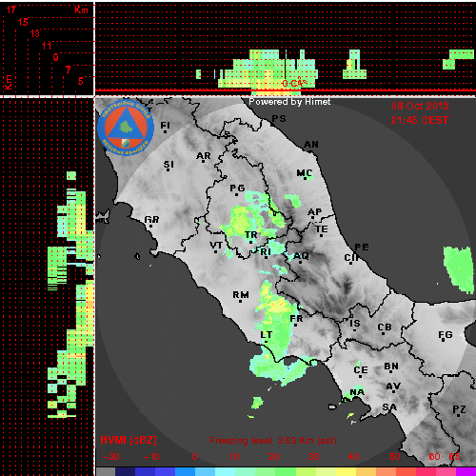The width and height of the screenshot is (476, 476).
Task: Click the '65' dBZ scale value
Action: pyautogui.click(x=454, y=457)
